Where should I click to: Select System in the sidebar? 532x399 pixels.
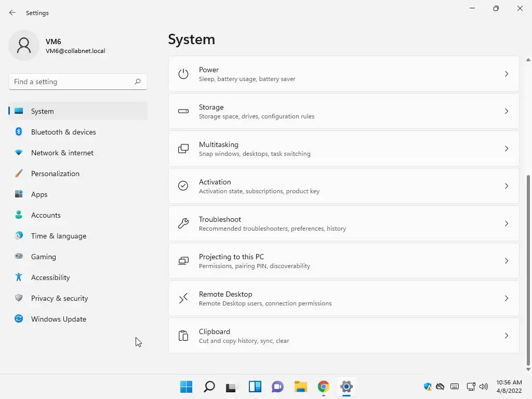pyautogui.click(x=78, y=111)
